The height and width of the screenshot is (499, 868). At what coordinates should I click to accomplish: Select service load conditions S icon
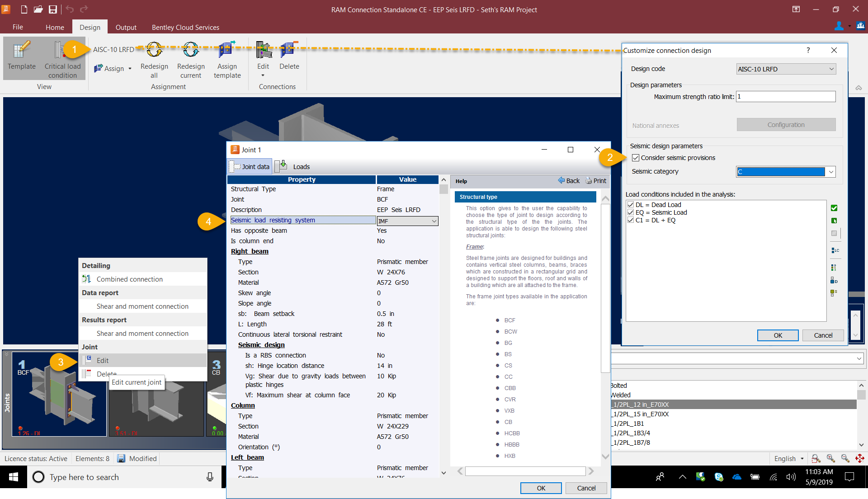pyautogui.click(x=834, y=292)
